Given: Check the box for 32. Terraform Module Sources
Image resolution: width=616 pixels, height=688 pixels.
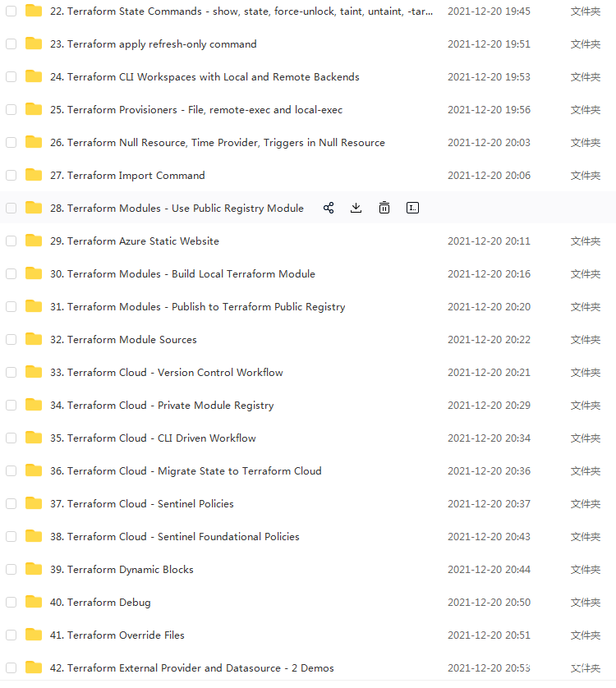Looking at the screenshot, I should click(11, 340).
